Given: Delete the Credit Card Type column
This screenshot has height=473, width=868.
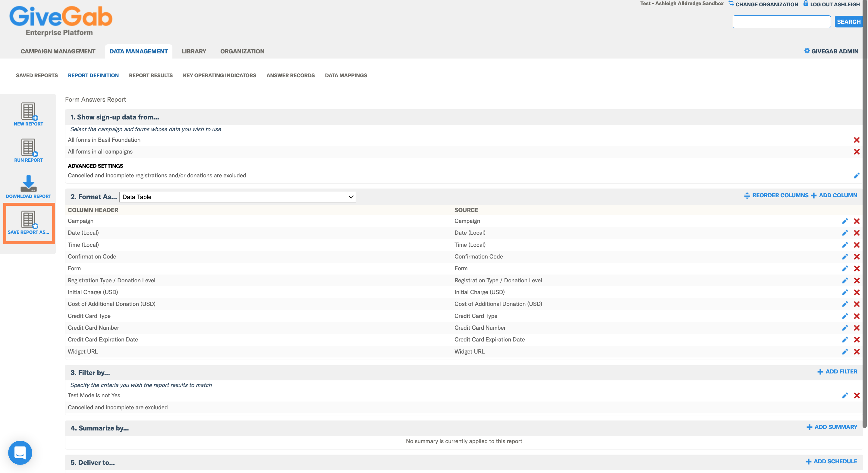Looking at the screenshot, I should (x=857, y=316).
